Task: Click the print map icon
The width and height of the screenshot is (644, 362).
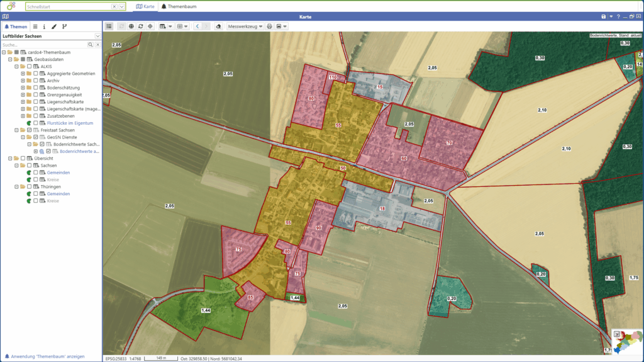Action: (269, 26)
